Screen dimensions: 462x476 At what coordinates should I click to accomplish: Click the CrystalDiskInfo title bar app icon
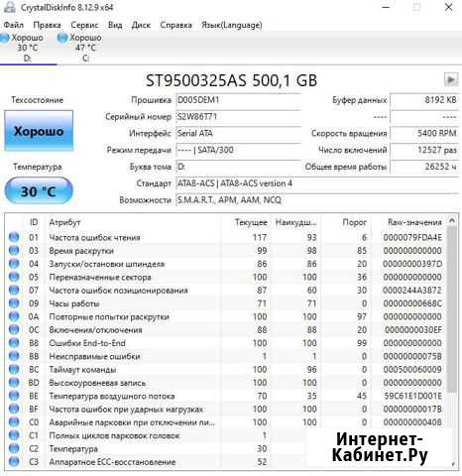click(9, 7)
